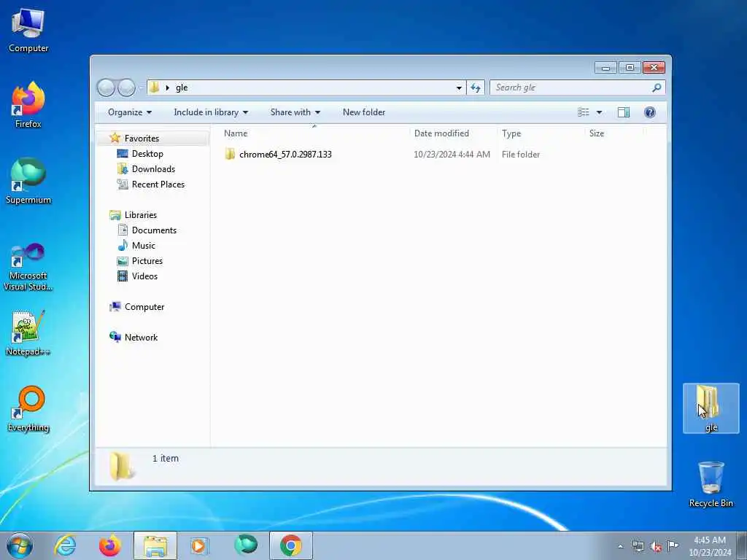Click the Show desktop button
747x560 pixels.
pos(742,546)
